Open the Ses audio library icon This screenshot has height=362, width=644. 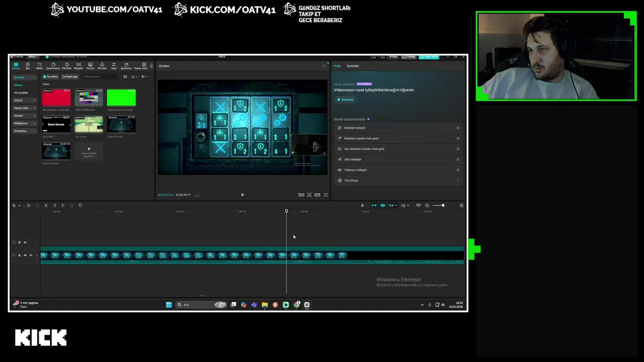28,66
